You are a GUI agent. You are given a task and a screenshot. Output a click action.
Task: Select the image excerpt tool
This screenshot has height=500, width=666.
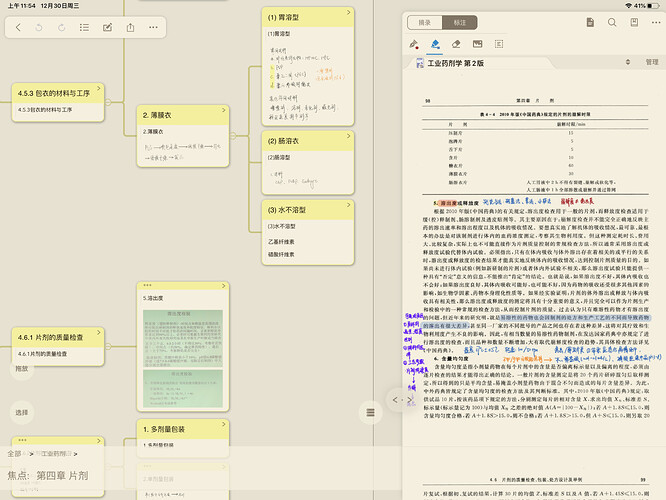coord(477,44)
